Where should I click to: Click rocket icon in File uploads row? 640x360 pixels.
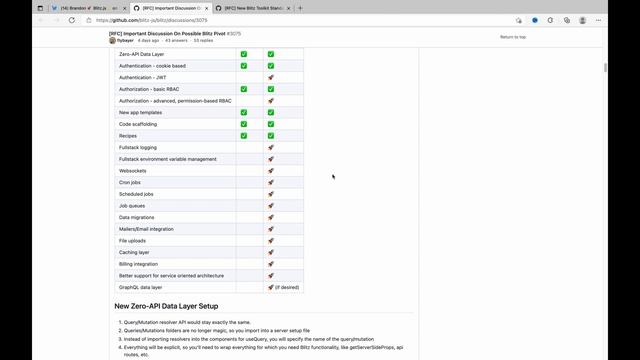click(271, 241)
